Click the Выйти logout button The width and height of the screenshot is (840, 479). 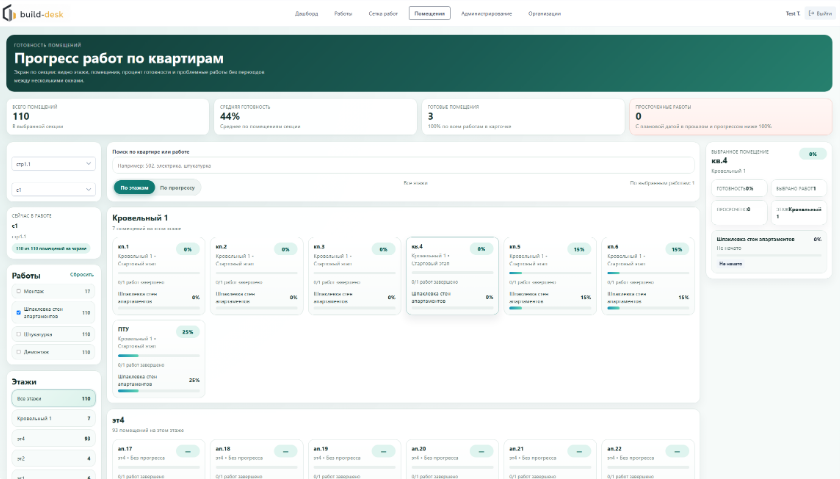(x=820, y=13)
